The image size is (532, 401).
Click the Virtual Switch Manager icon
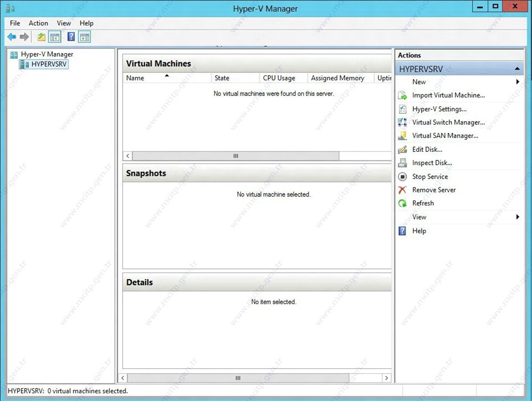[x=402, y=122]
